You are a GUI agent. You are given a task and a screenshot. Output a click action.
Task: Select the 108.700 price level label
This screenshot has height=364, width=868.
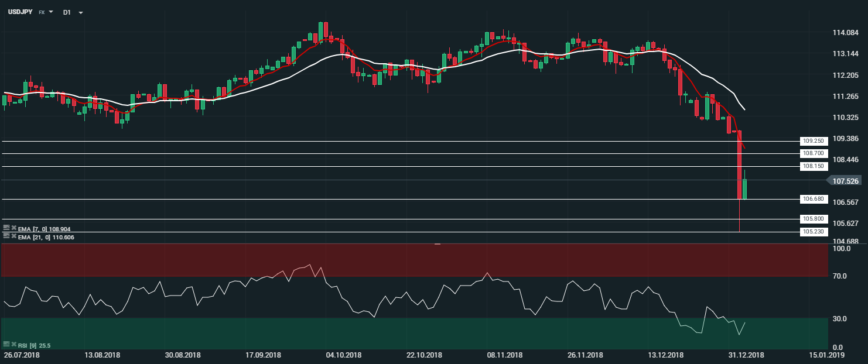pyautogui.click(x=813, y=153)
